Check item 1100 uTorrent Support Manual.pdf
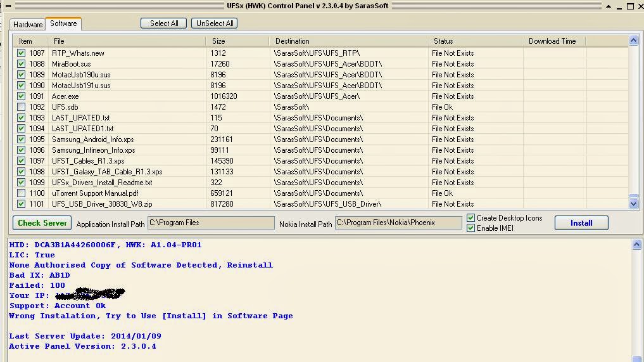Viewport: 644px width, 362px height. pos(21,193)
